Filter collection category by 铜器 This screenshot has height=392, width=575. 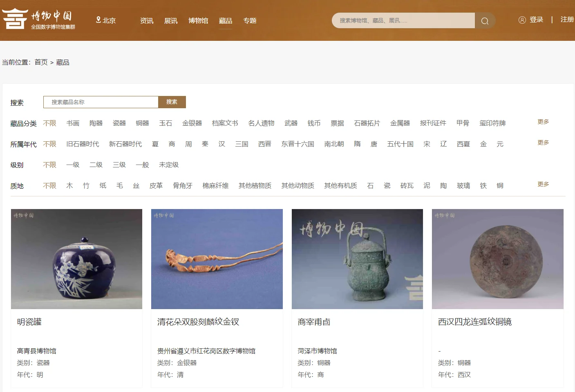pyautogui.click(x=142, y=123)
